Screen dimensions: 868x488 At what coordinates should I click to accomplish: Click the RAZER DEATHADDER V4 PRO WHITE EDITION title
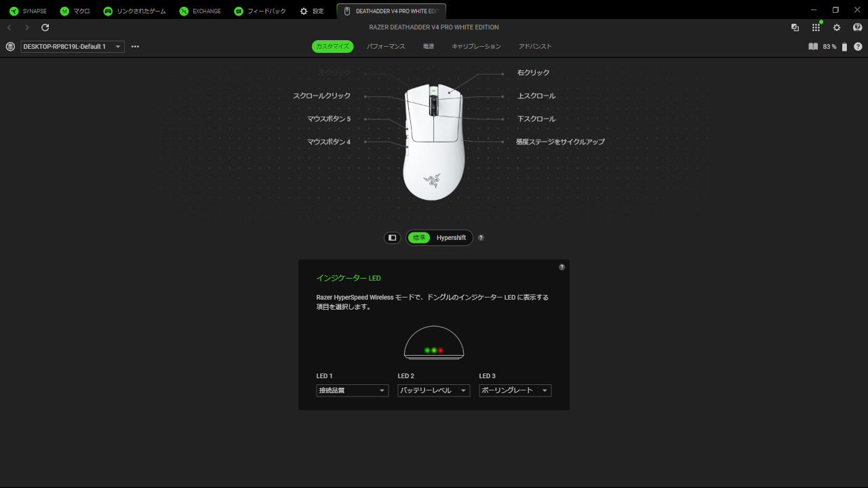point(434,27)
